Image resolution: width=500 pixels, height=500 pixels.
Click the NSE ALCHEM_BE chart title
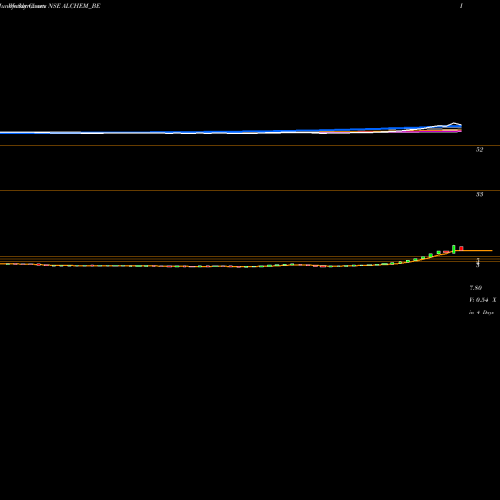pos(74,6)
